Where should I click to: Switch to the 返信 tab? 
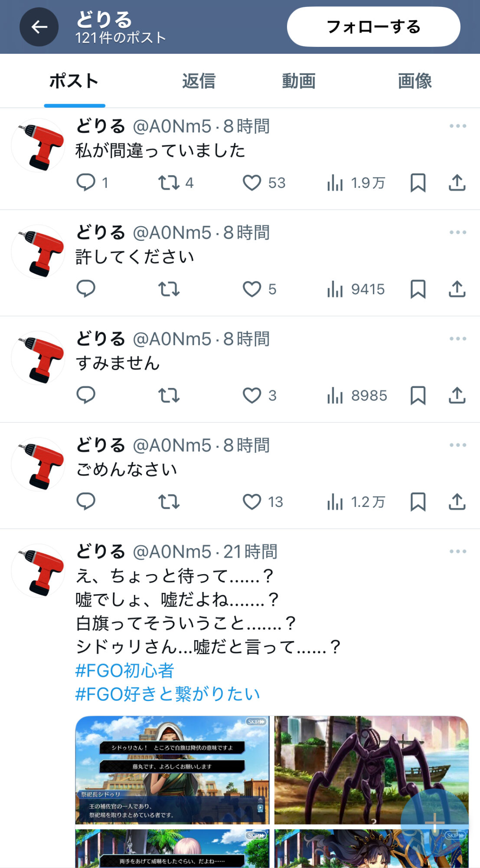tap(199, 81)
